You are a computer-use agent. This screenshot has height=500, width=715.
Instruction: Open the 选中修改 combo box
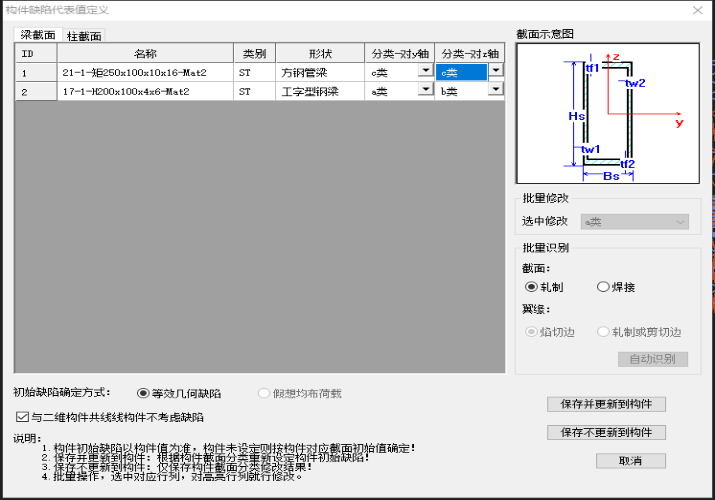pyautogui.click(x=634, y=222)
